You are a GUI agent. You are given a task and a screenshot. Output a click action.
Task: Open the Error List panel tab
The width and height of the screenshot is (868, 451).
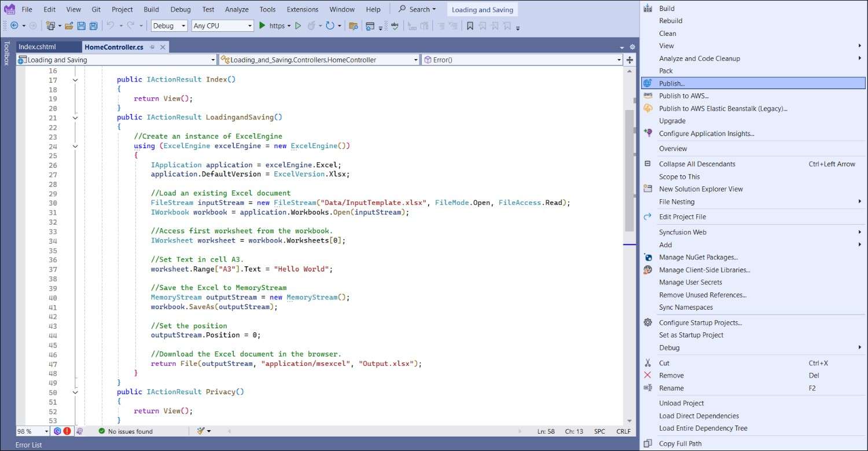29,445
